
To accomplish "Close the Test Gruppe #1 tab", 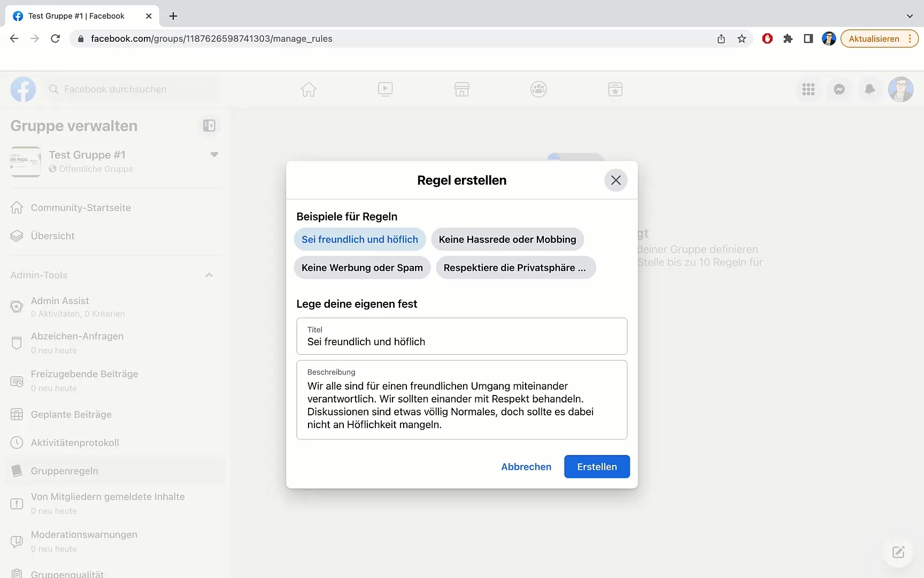I will pyautogui.click(x=149, y=16).
